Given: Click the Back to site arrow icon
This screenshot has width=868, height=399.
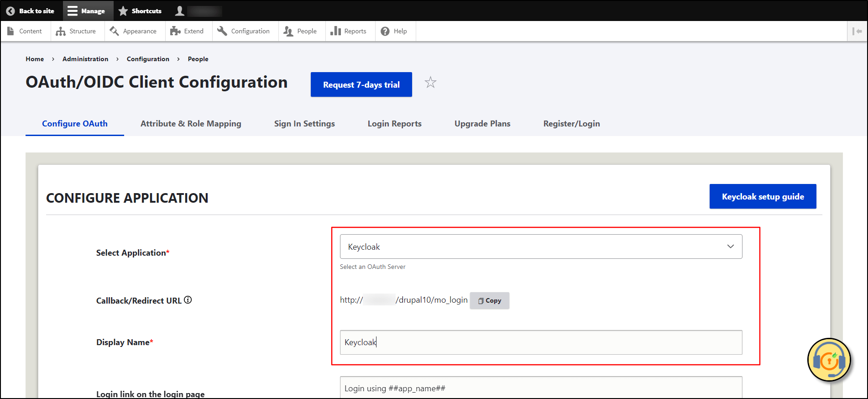Looking at the screenshot, I should 10,11.
